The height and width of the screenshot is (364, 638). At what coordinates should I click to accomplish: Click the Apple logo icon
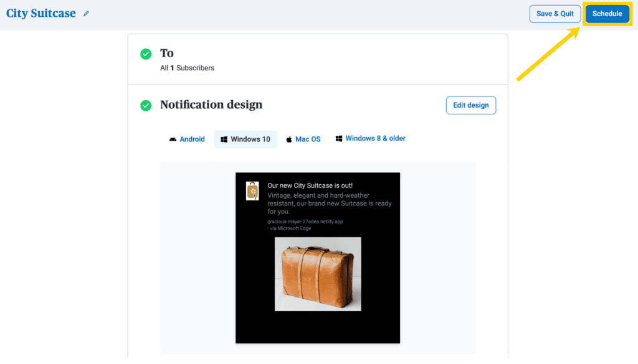[289, 139]
